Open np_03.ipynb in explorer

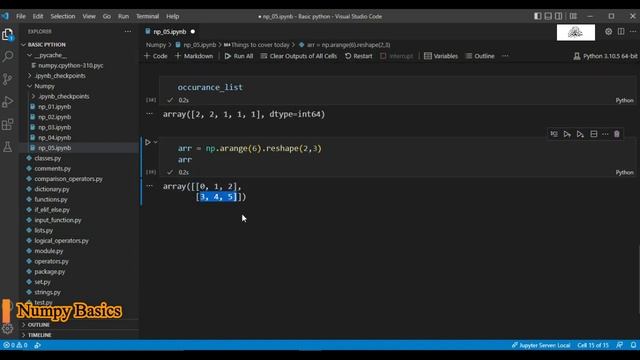pyautogui.click(x=55, y=127)
